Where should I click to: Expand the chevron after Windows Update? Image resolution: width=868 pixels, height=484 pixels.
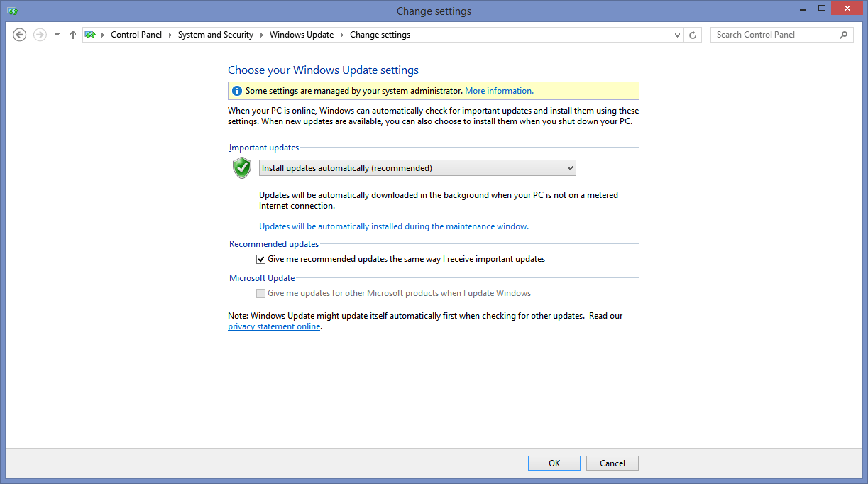(x=341, y=34)
